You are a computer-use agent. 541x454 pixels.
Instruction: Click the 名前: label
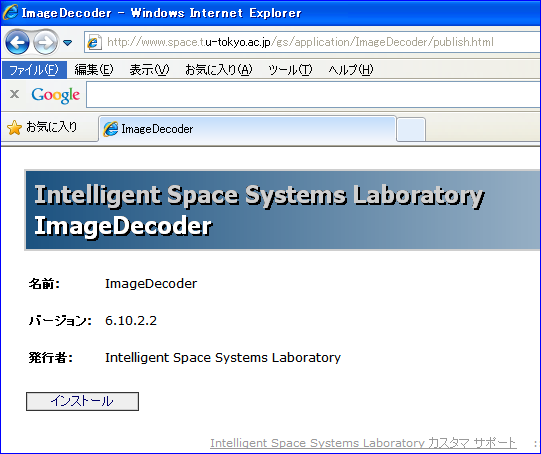tap(44, 284)
